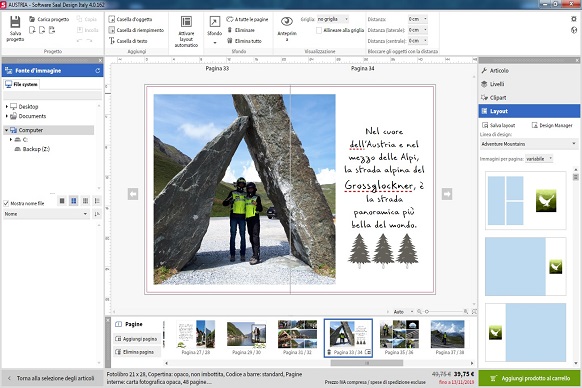Screen dimensions: 582x388
Task: Collapse the Computer tree node
Action: (6, 130)
